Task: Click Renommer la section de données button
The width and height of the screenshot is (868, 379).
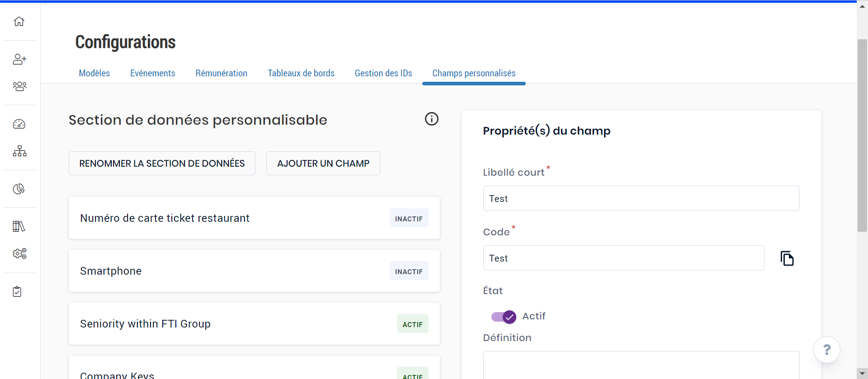Action: click(x=162, y=164)
